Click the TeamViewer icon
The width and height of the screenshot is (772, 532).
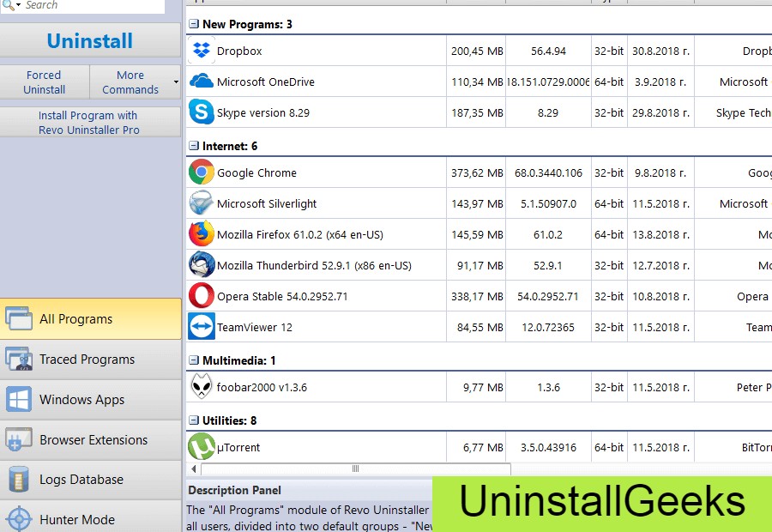tap(202, 326)
